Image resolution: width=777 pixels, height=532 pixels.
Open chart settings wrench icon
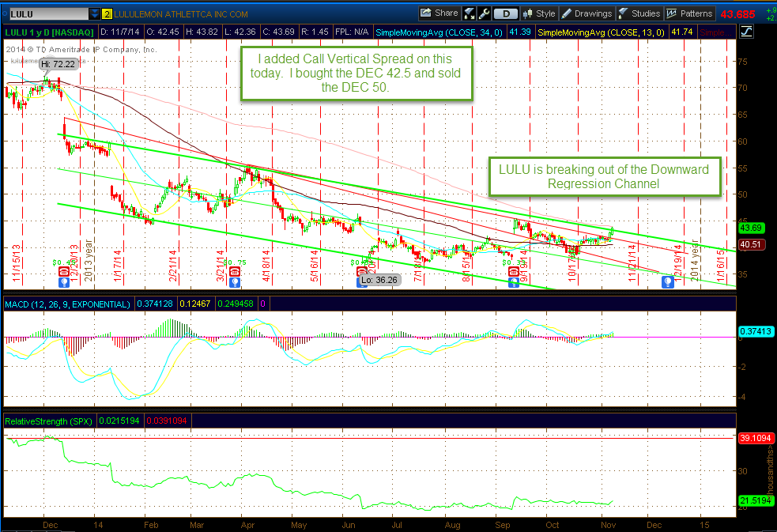pos(484,13)
